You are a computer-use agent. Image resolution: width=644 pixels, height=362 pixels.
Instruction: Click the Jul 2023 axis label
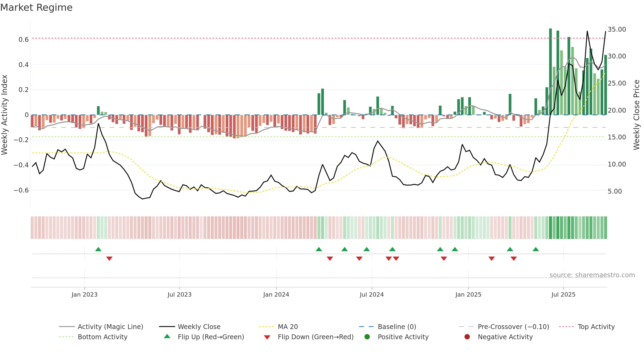[x=180, y=295]
